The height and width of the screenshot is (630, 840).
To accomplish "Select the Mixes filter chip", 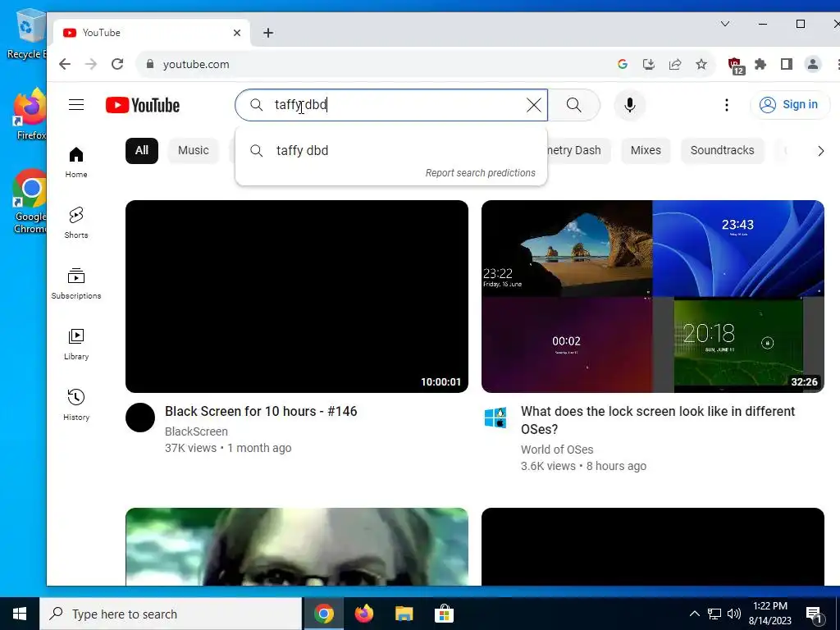I will point(646,151).
